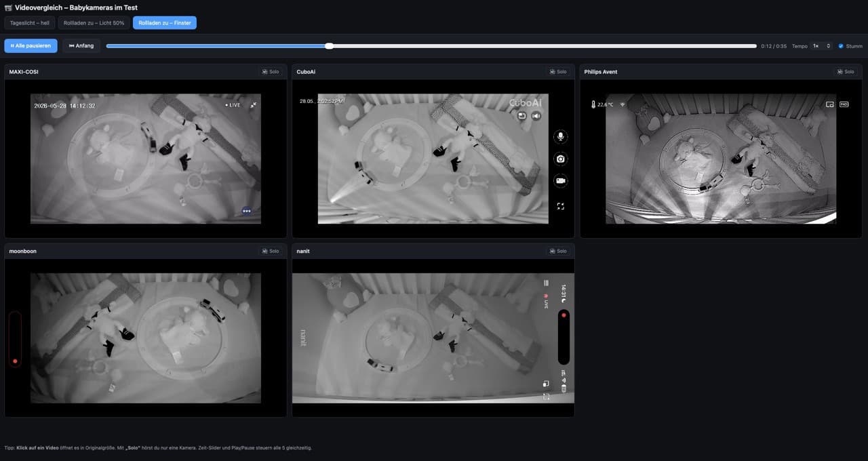Image resolution: width=868 pixels, height=461 pixels.
Task: Click the '0:12 / 0:35' time display
Action: coord(774,46)
